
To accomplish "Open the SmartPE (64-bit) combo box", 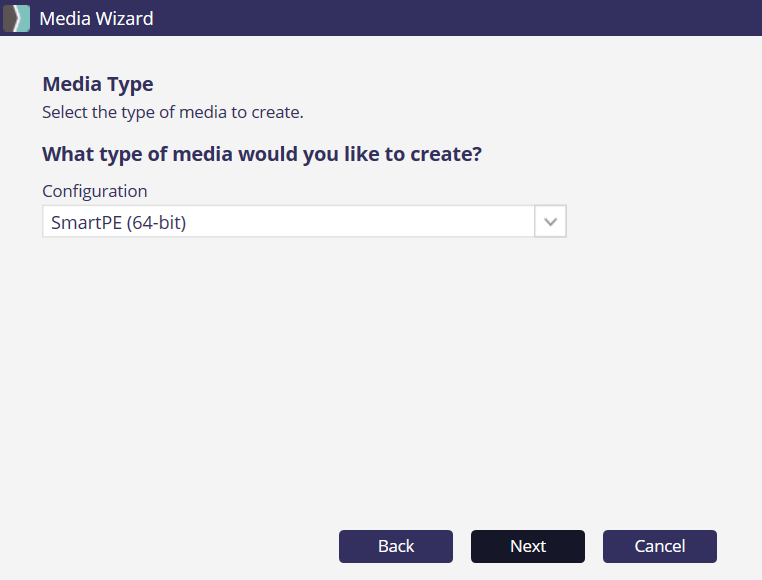I will [288, 222].
